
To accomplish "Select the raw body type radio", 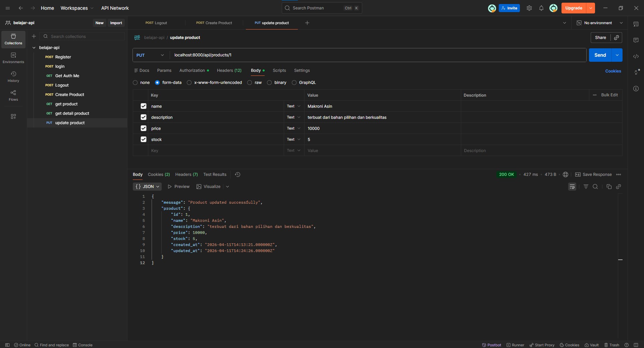I will 250,83.
